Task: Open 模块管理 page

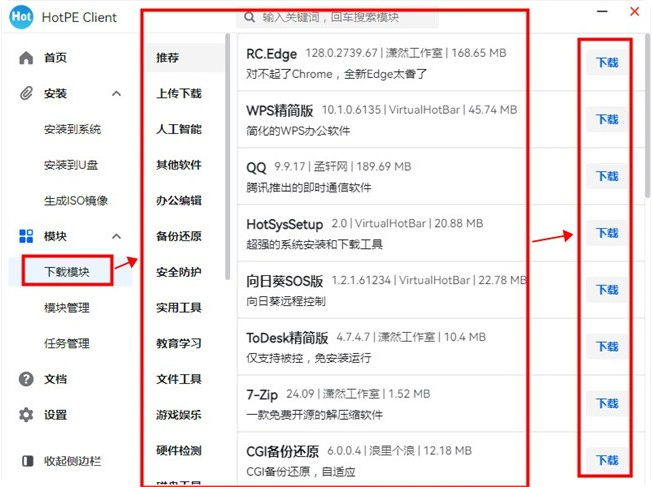Action: click(x=67, y=308)
